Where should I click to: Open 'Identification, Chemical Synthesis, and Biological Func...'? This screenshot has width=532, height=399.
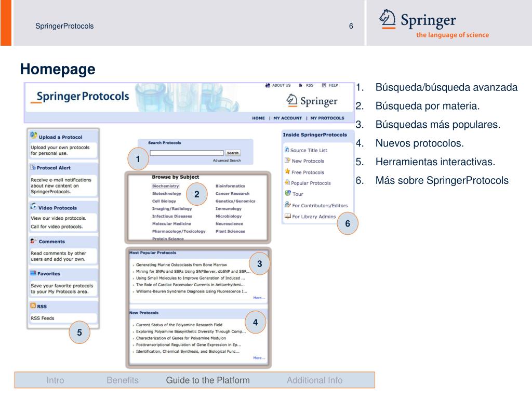pos(188,351)
